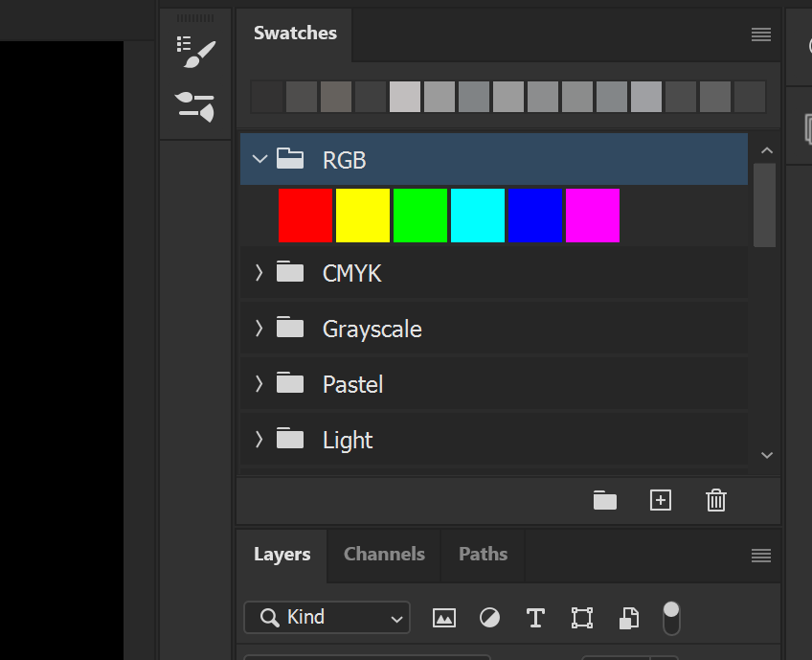This screenshot has height=660, width=812.
Task: Collapse the RGB swatch group
Action: tap(259, 159)
